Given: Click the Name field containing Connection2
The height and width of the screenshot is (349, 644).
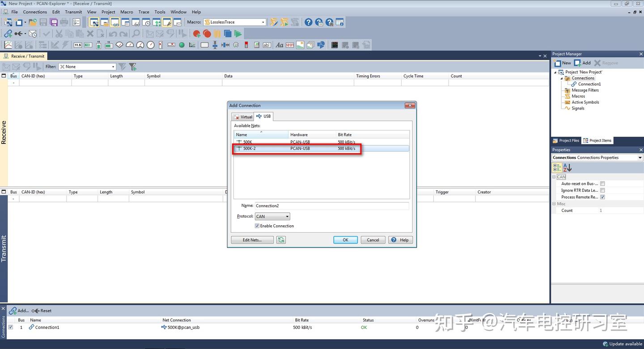Looking at the screenshot, I should 332,206.
